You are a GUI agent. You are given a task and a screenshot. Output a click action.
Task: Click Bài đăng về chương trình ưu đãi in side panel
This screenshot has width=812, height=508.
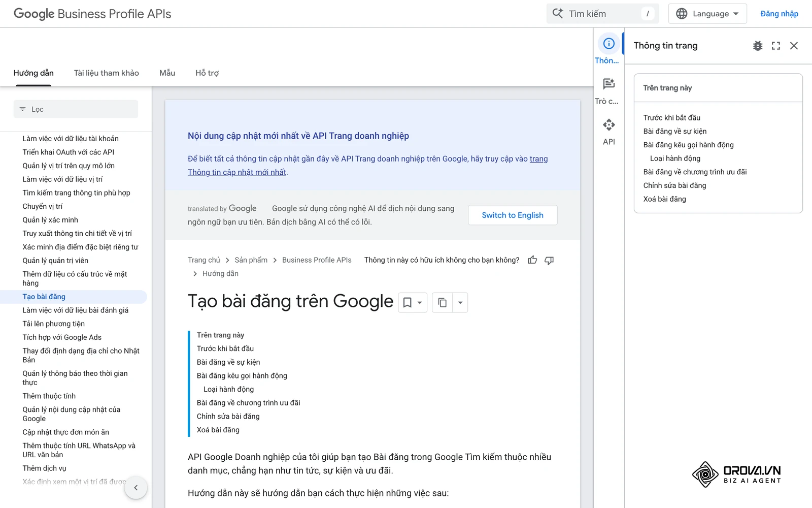click(x=695, y=172)
